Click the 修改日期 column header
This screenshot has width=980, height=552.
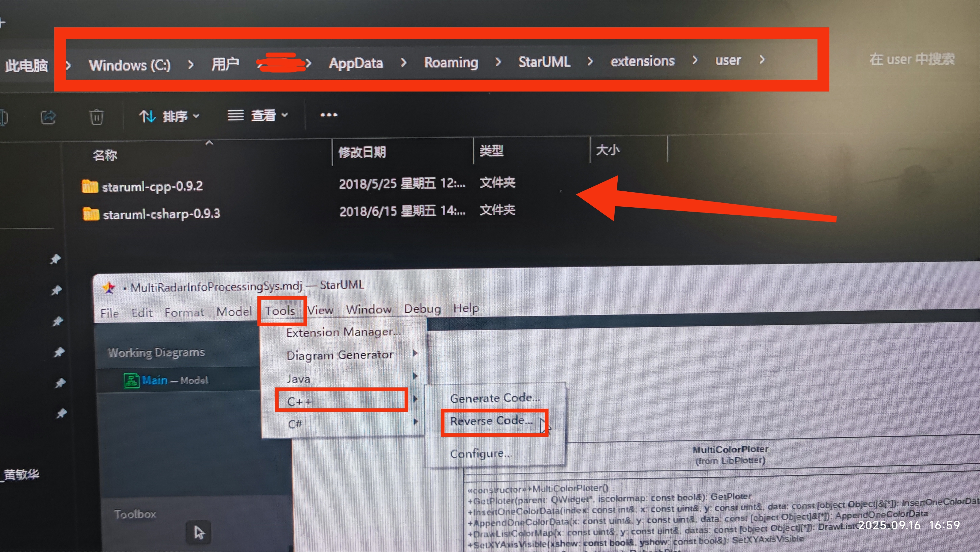362,152
